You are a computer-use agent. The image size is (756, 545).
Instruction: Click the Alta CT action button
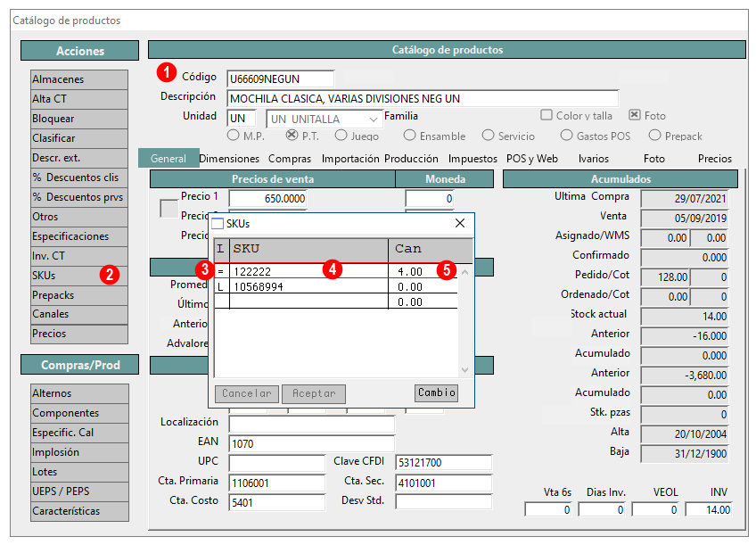[x=79, y=99]
